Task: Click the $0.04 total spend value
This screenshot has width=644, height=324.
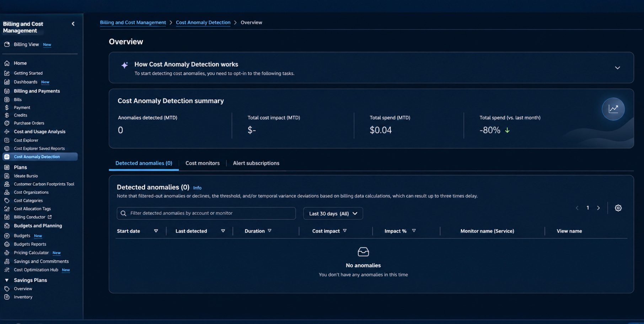Action: 381,130
